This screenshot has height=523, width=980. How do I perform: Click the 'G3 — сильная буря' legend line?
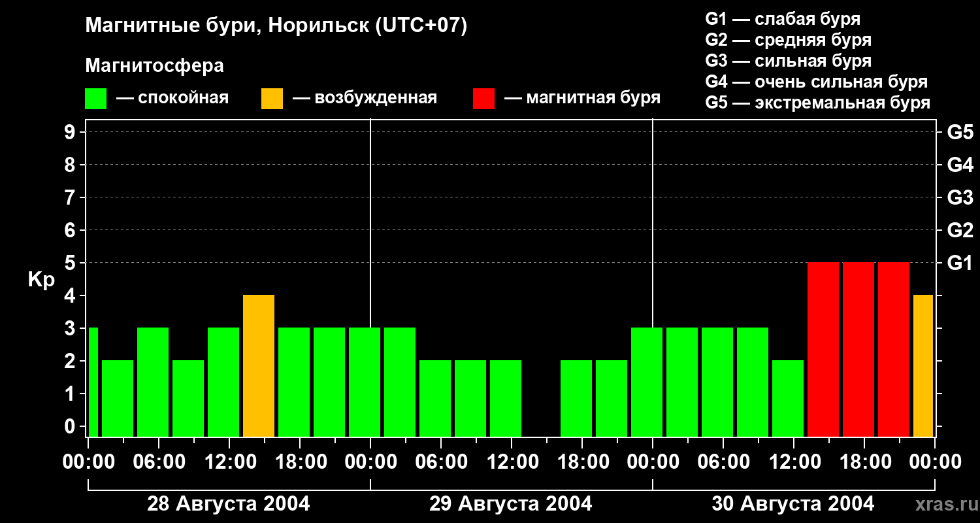(788, 61)
